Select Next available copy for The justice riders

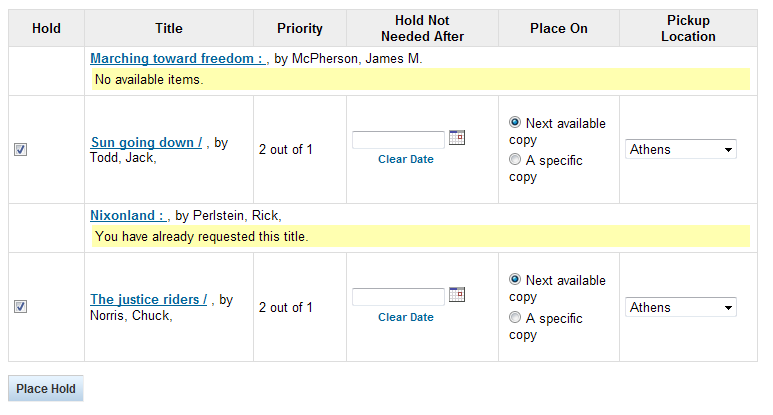[515, 279]
